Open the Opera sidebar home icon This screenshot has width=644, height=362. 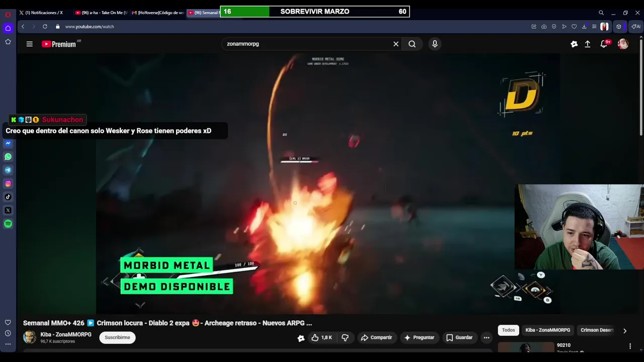(8, 28)
